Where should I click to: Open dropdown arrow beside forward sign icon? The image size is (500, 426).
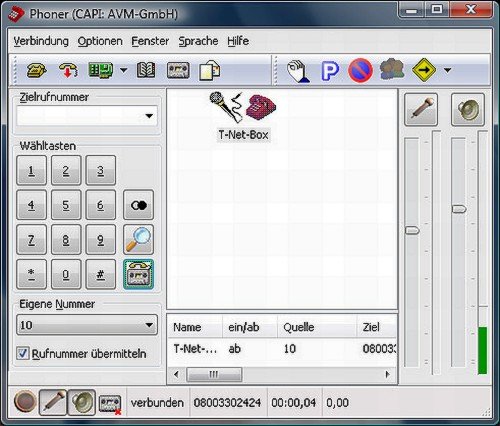pyautogui.click(x=448, y=70)
